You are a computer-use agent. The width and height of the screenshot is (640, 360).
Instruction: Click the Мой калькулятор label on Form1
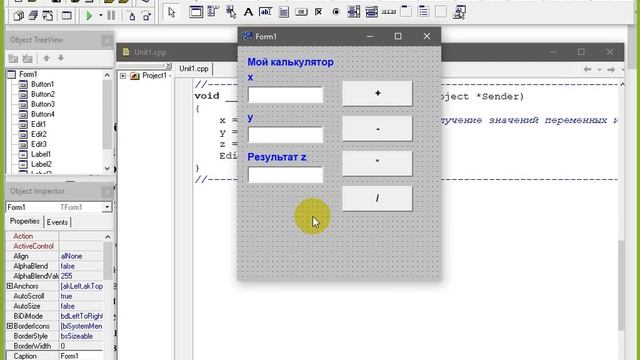pos(290,62)
